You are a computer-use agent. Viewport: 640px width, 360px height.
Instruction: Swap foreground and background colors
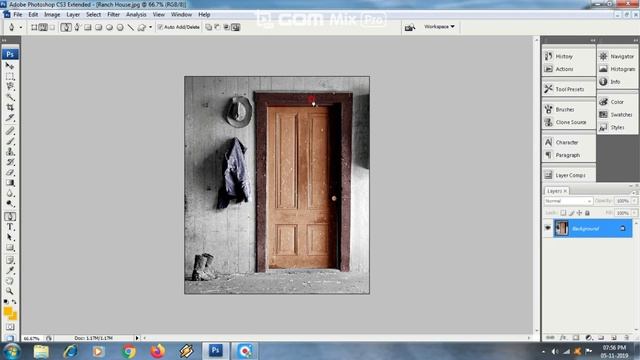coord(14,302)
